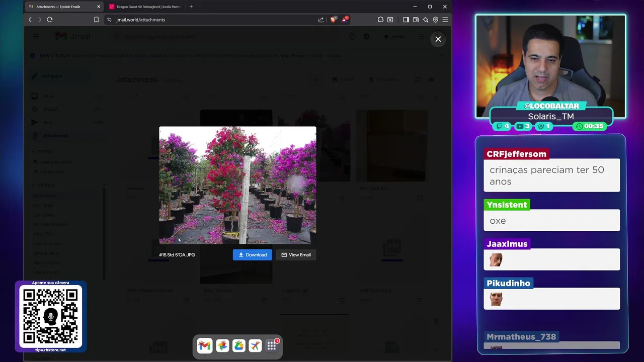Open the Photos app in the dock
Image resolution: width=644 pixels, height=362 pixels.
click(x=222, y=345)
